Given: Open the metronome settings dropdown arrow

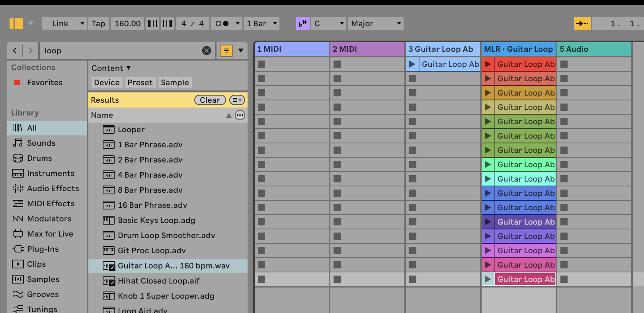Looking at the screenshot, I should (237, 23).
